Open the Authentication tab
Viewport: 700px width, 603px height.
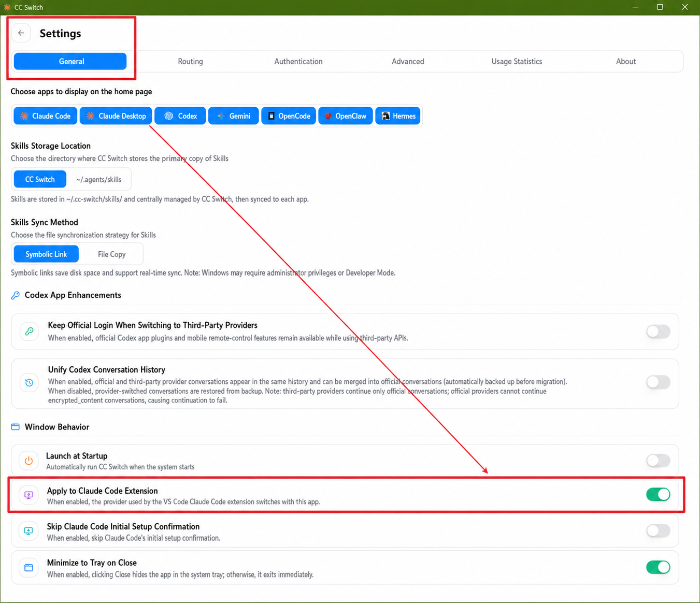pos(298,61)
